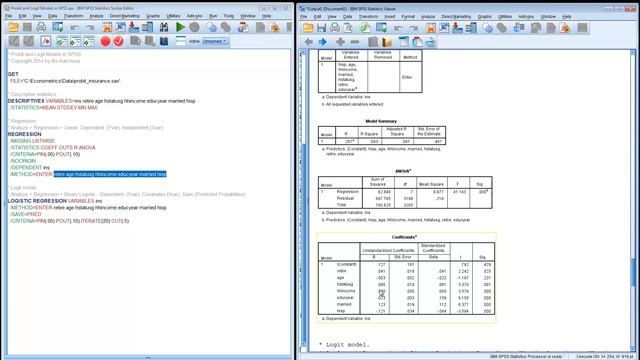Insert a heading with the Viewer toolbar icon
This screenshot has height=360, width=640.
[404, 42]
